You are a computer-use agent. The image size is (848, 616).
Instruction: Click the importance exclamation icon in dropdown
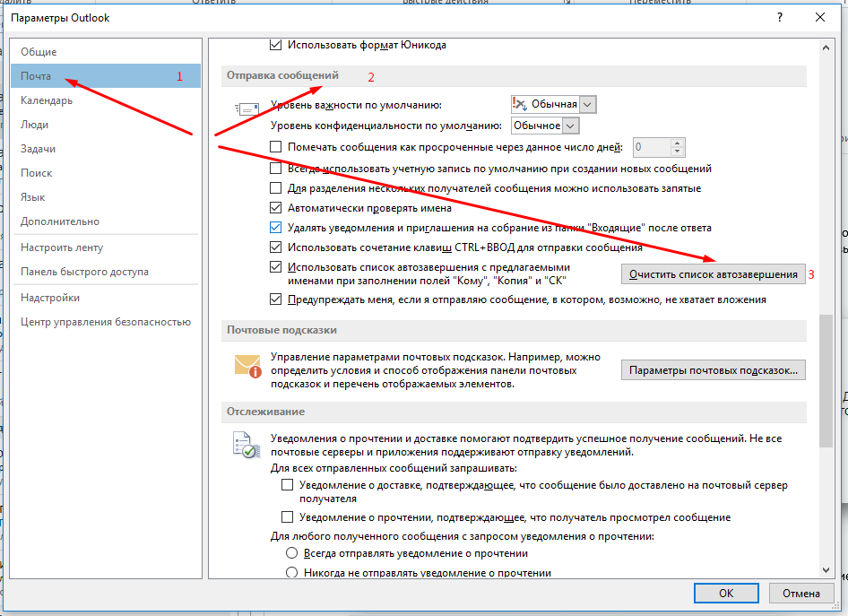519,103
